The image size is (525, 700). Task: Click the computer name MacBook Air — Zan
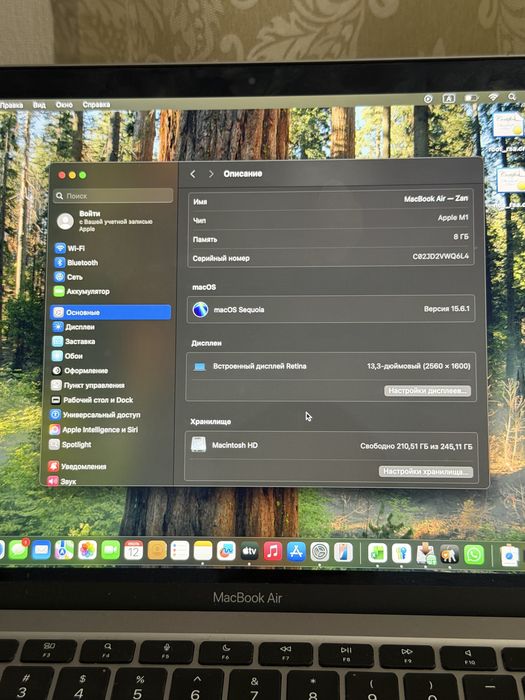pyautogui.click(x=436, y=199)
